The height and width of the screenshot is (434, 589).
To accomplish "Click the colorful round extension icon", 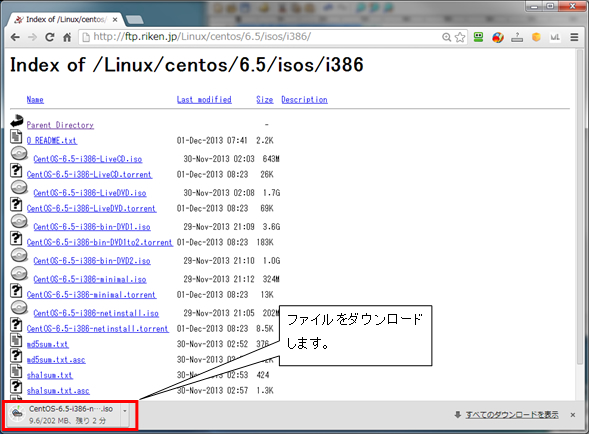I will pos(498,37).
